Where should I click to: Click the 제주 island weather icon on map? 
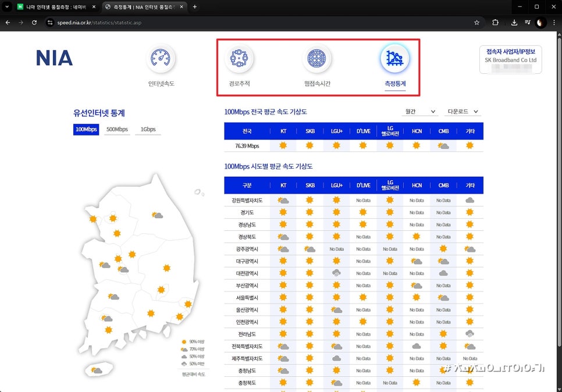96,370
